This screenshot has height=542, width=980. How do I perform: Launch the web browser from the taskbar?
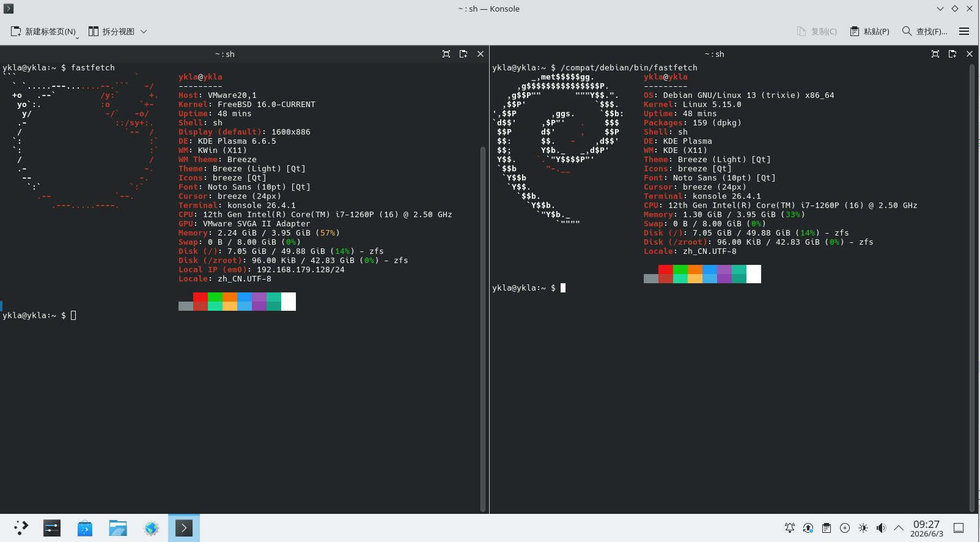tap(151, 528)
